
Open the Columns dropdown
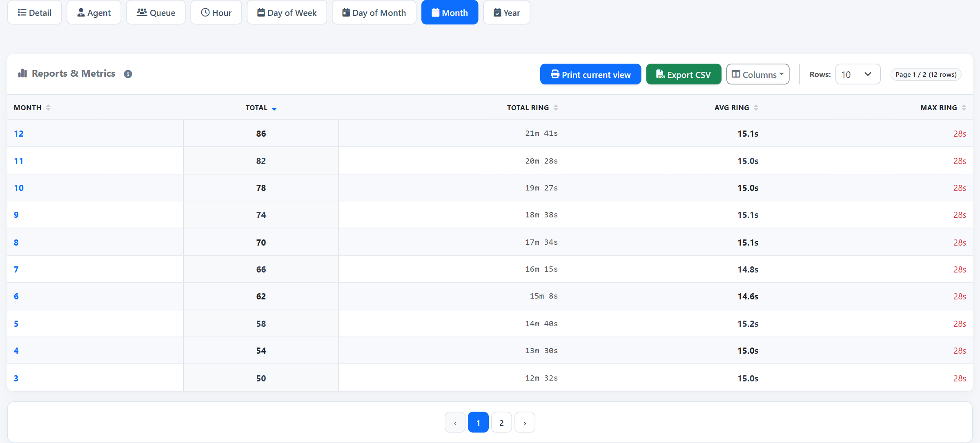757,74
